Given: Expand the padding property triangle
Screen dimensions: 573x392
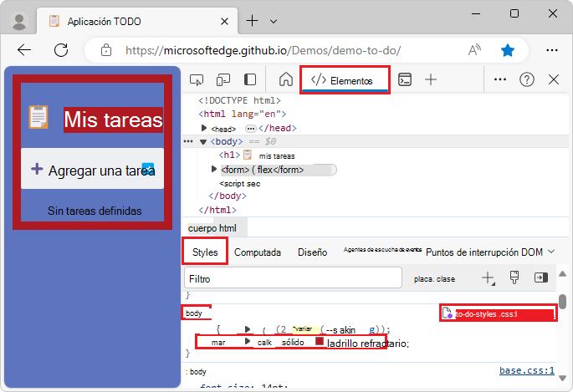Looking at the screenshot, I should 248,329.
